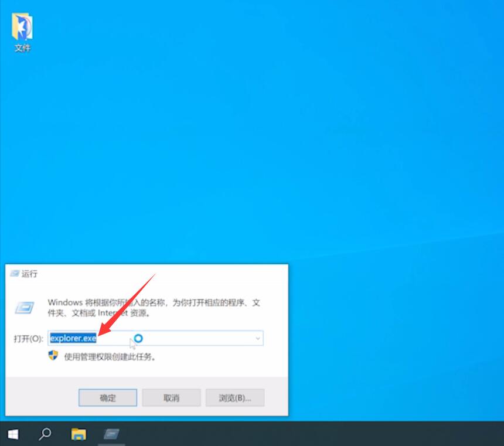Open the Windows Start menu

coord(13,434)
